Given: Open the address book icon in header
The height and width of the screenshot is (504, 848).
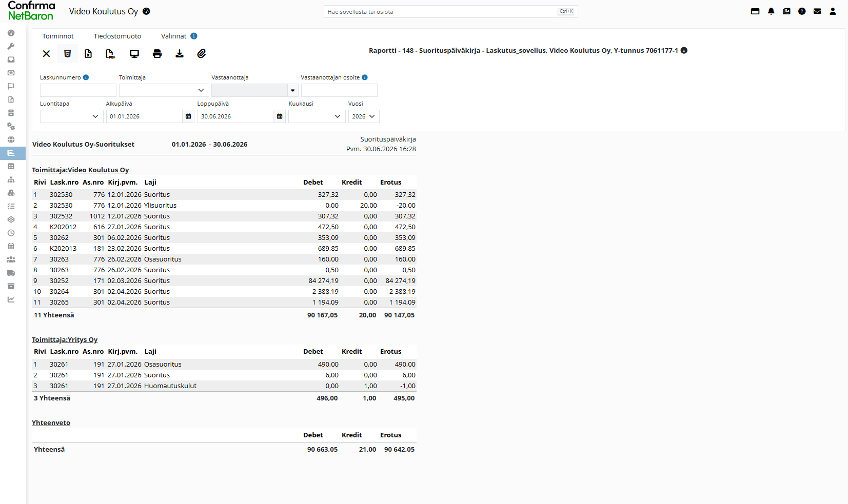Looking at the screenshot, I should pyautogui.click(x=786, y=11).
